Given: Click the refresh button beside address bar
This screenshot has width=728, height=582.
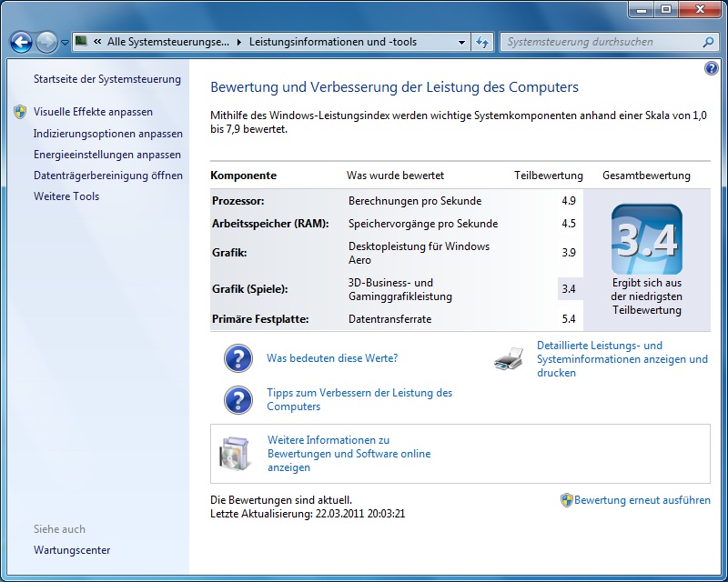Looking at the screenshot, I should coord(482,42).
